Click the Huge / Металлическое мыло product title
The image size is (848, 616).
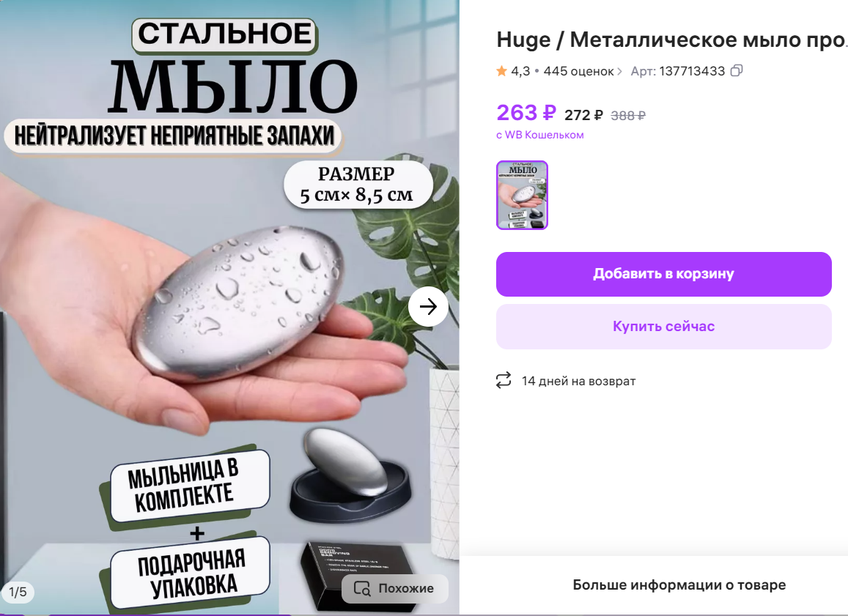point(671,40)
